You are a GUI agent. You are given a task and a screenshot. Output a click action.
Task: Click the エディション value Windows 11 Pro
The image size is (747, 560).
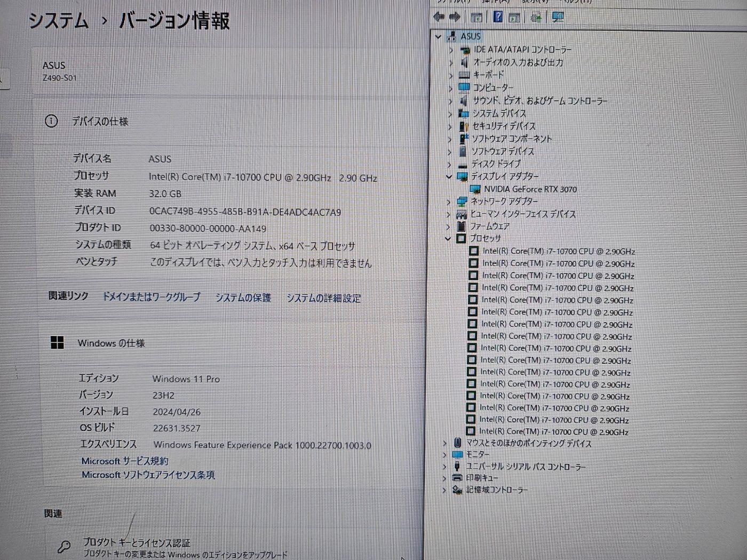[186, 379]
